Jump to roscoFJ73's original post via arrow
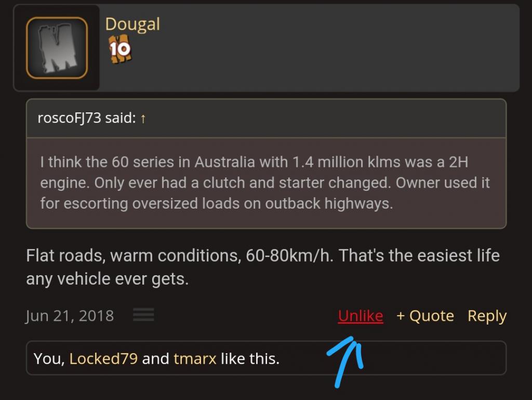 (x=143, y=119)
